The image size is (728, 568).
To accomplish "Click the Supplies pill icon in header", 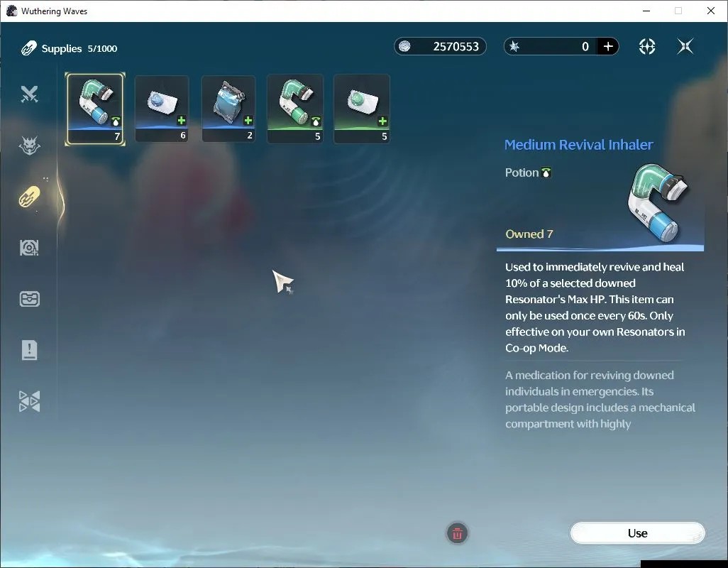I will tap(29, 48).
